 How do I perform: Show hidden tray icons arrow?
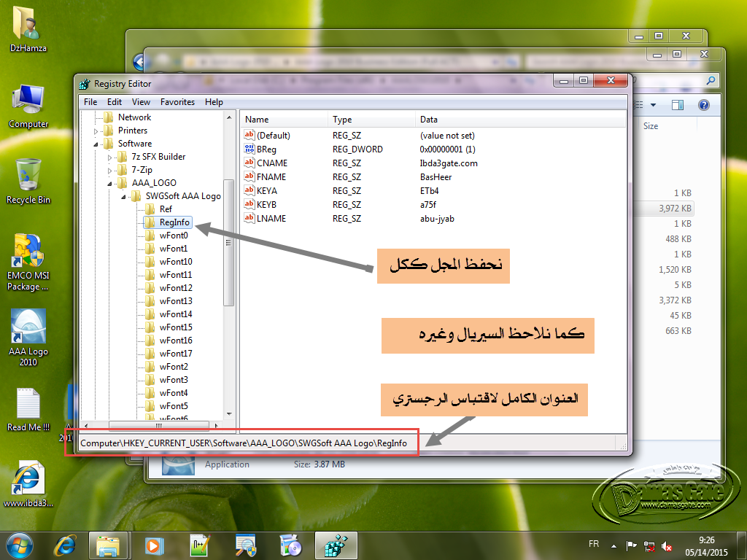pyautogui.click(x=614, y=545)
